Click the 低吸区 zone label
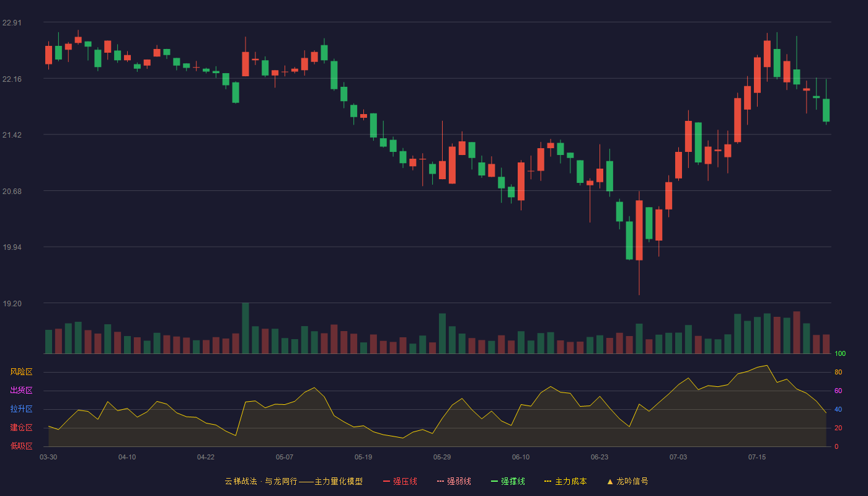Image resolution: width=868 pixels, height=496 pixels. pos(22,446)
